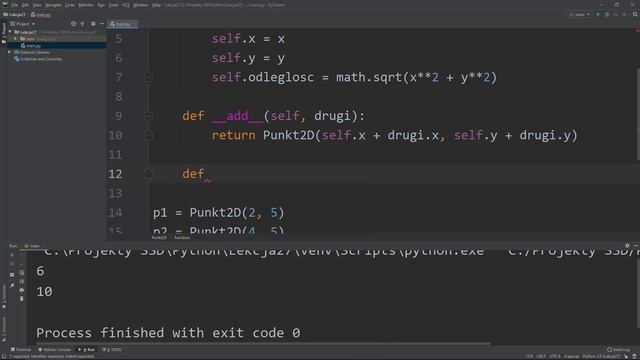Expand External Libraries node

(9, 52)
